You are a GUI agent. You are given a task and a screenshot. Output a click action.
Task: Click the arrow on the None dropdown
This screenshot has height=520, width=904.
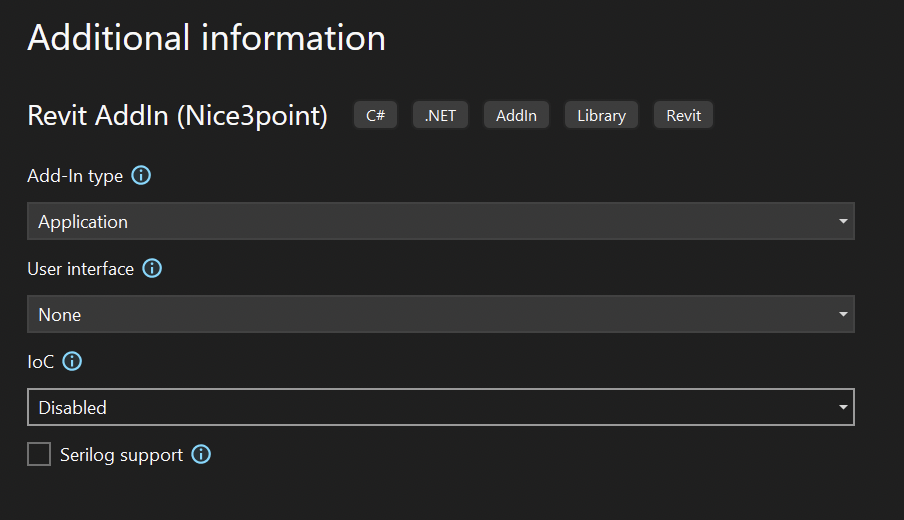[x=842, y=314]
